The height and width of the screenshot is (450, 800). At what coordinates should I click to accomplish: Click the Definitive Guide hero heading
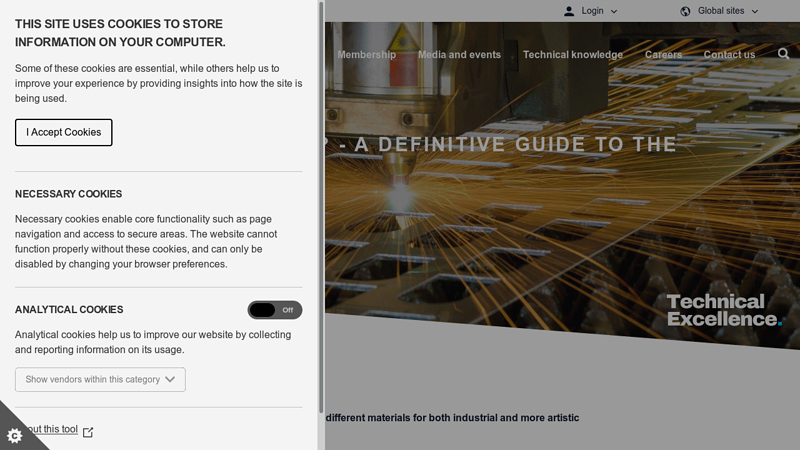[508, 144]
